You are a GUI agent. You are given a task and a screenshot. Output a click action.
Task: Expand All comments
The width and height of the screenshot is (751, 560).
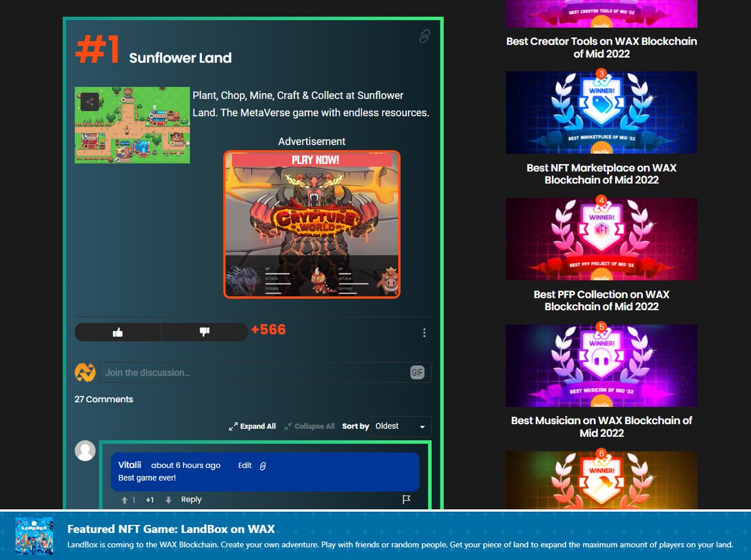pos(252,426)
